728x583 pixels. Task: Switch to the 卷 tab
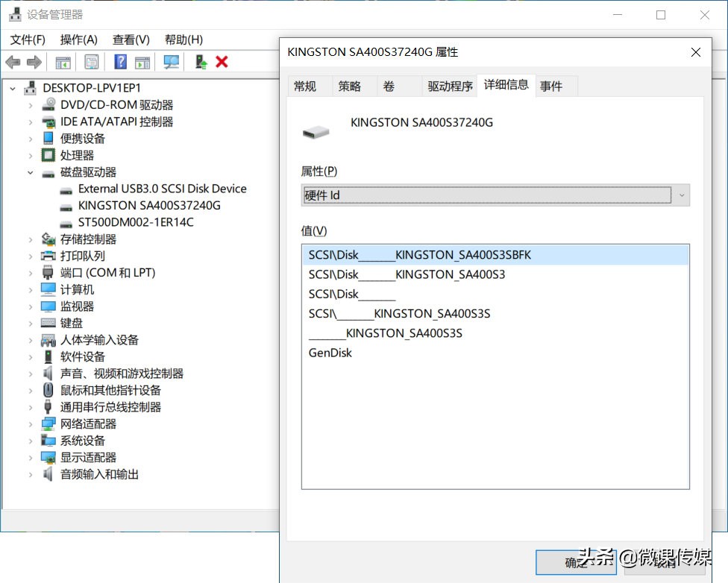click(399, 86)
